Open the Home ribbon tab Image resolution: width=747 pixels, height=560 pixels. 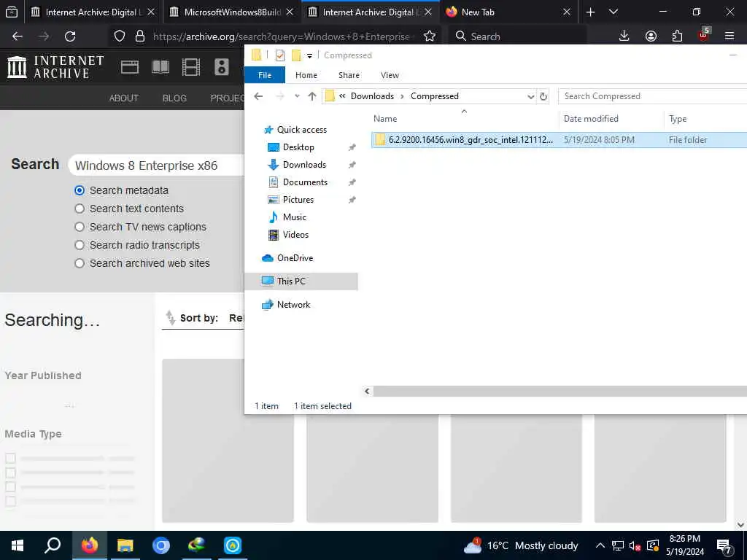pos(306,75)
